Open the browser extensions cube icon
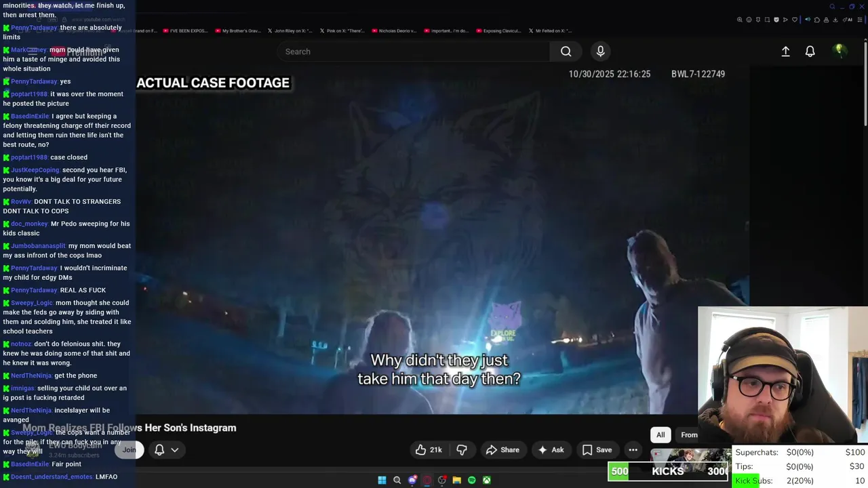 coord(817,20)
